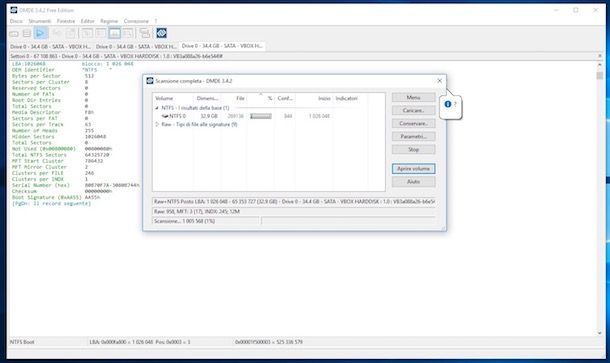Click the Sectors per Cluster row

50,82
